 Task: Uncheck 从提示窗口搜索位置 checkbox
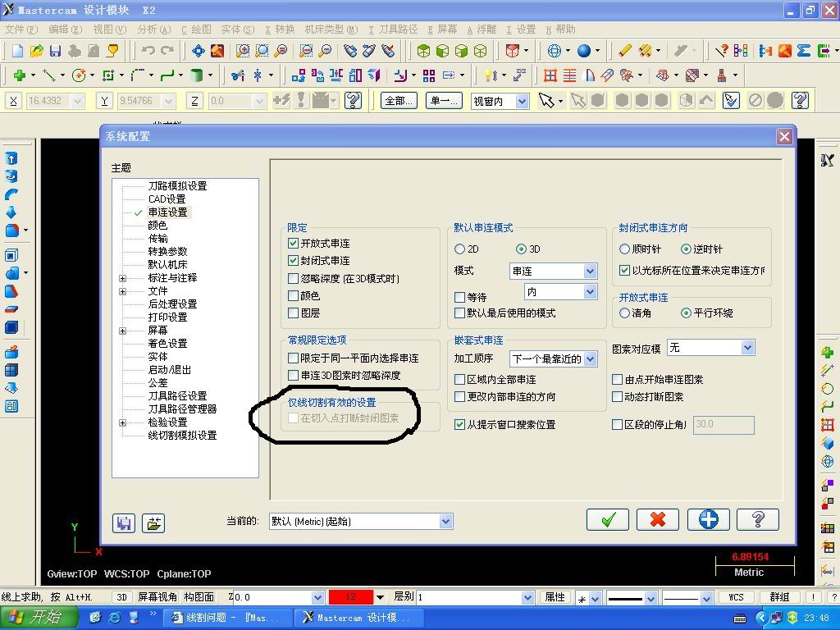pos(459,425)
